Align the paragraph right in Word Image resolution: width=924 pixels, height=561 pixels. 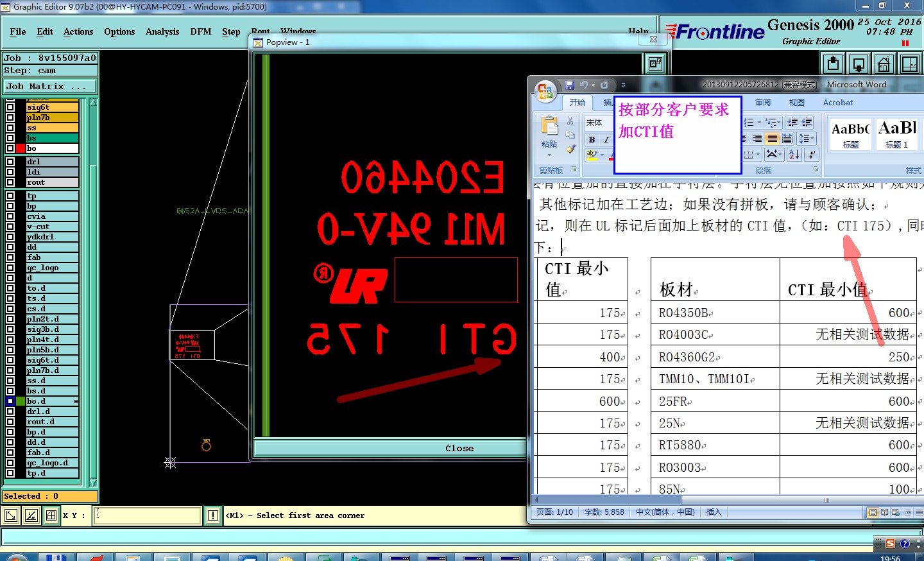pos(757,138)
